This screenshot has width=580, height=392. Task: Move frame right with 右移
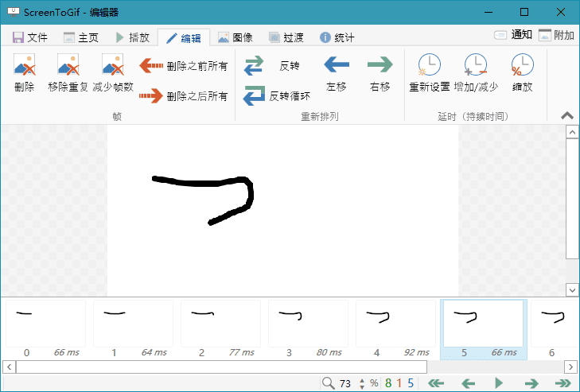(x=380, y=73)
